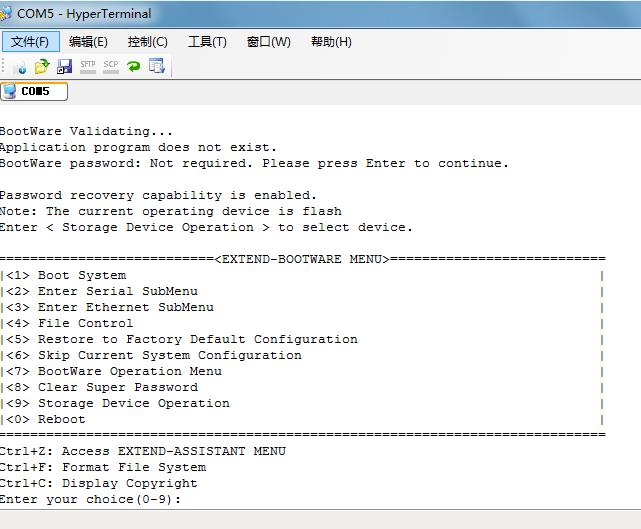Viewport: 641px width, 529px height.
Task: Click the 'Ctrl+C: Display Copyright' line
Action: 99,483
